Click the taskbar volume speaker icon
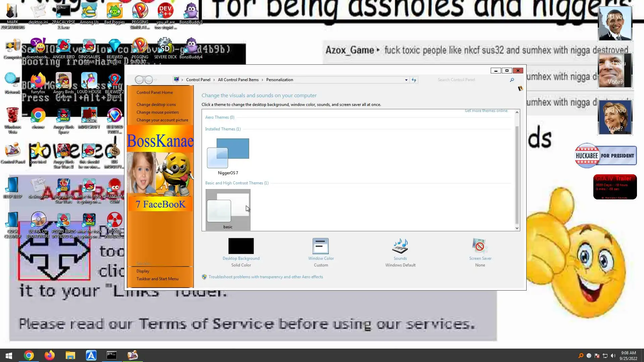This screenshot has width=644, height=362. click(613, 356)
